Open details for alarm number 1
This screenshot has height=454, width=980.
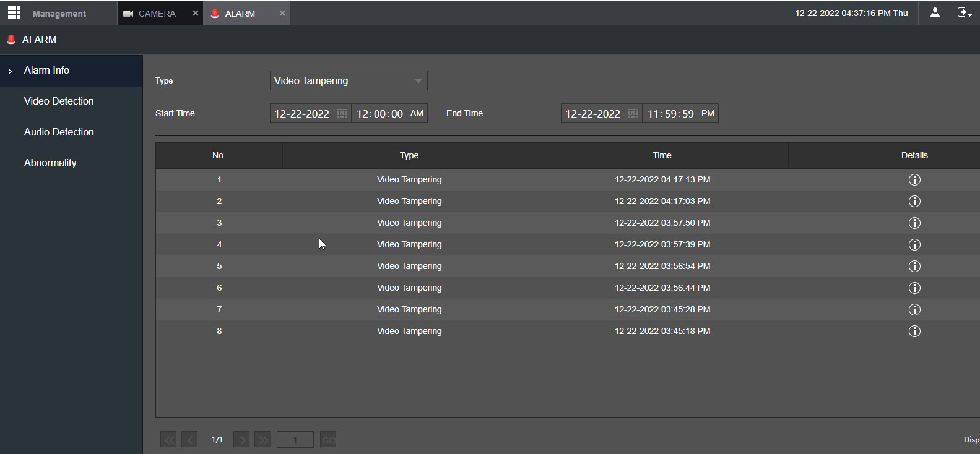[x=914, y=179]
